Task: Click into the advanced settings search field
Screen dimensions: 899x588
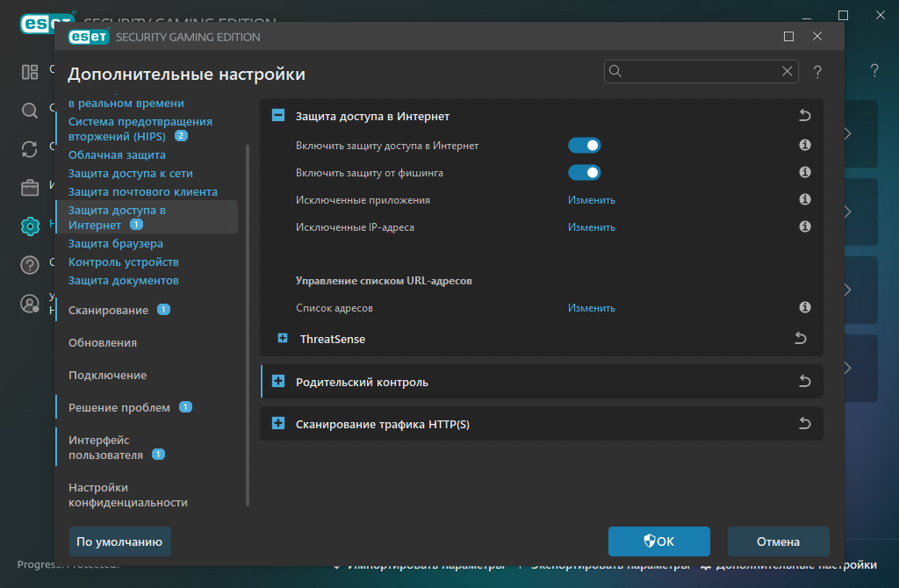Action: 701,71
